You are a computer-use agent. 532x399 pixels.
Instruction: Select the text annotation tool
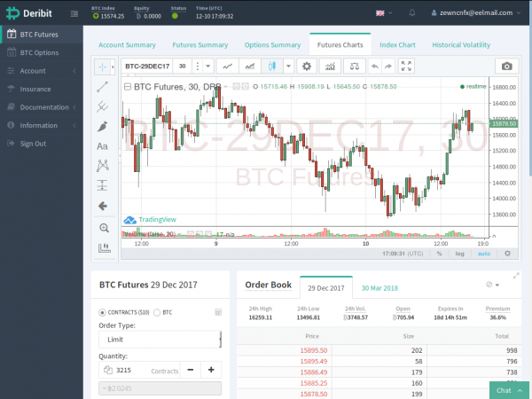click(103, 145)
